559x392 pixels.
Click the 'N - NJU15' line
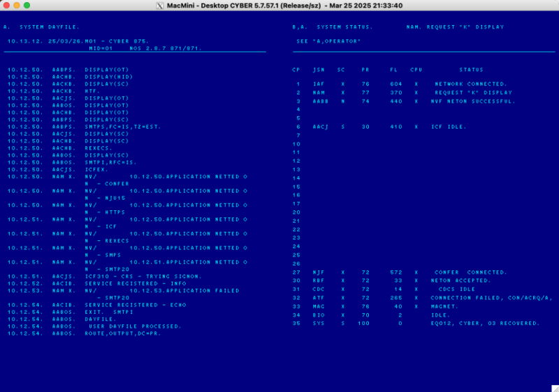[106, 198]
